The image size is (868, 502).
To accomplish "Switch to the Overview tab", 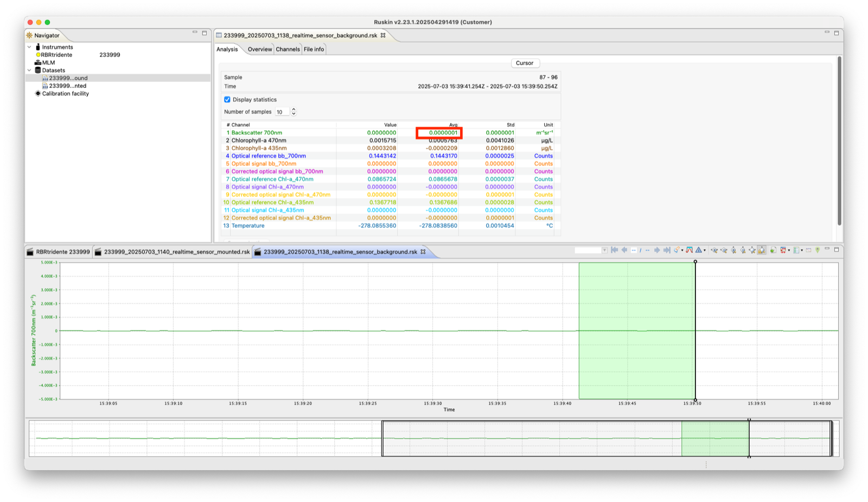I will point(260,49).
